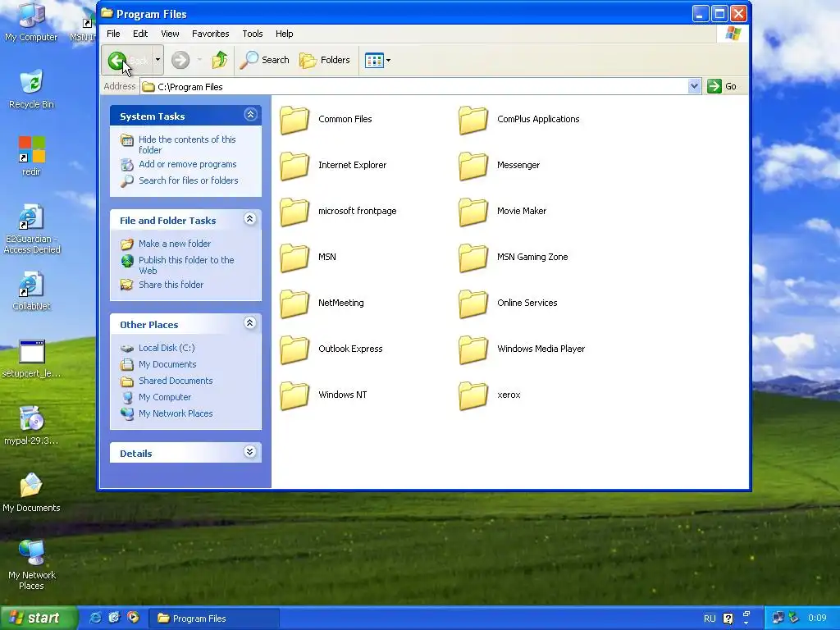The width and height of the screenshot is (840, 630).
Task: Select the Internet Explorer folder icon
Action: click(294, 166)
